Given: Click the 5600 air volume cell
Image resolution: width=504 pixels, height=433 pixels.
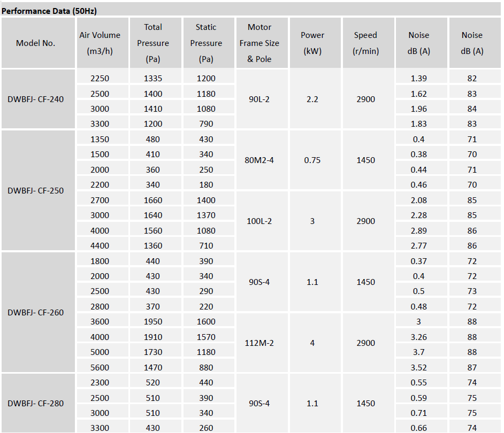Looking at the screenshot, I should 100,368.
